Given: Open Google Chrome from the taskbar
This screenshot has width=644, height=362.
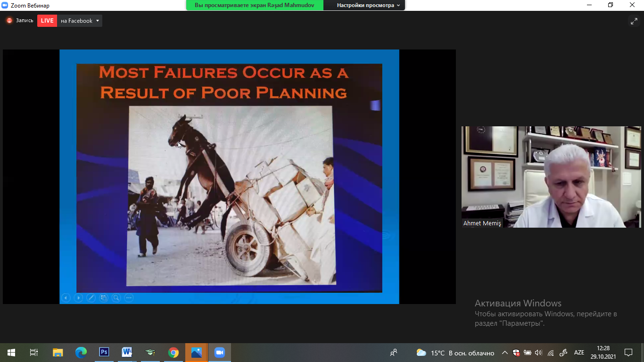Looking at the screenshot, I should [173, 353].
